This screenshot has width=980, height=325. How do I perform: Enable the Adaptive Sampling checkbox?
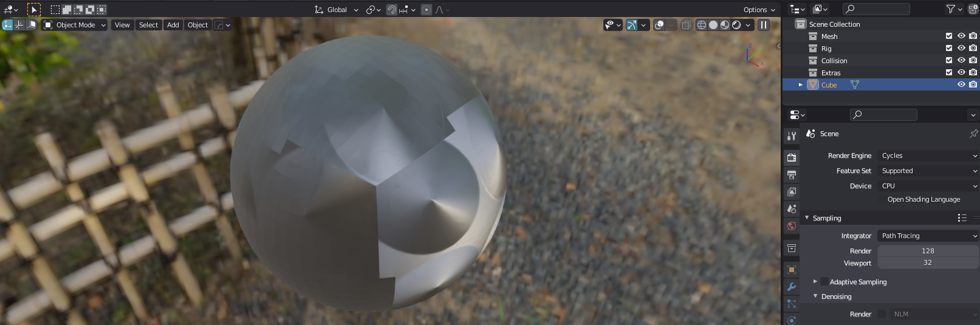[824, 282]
